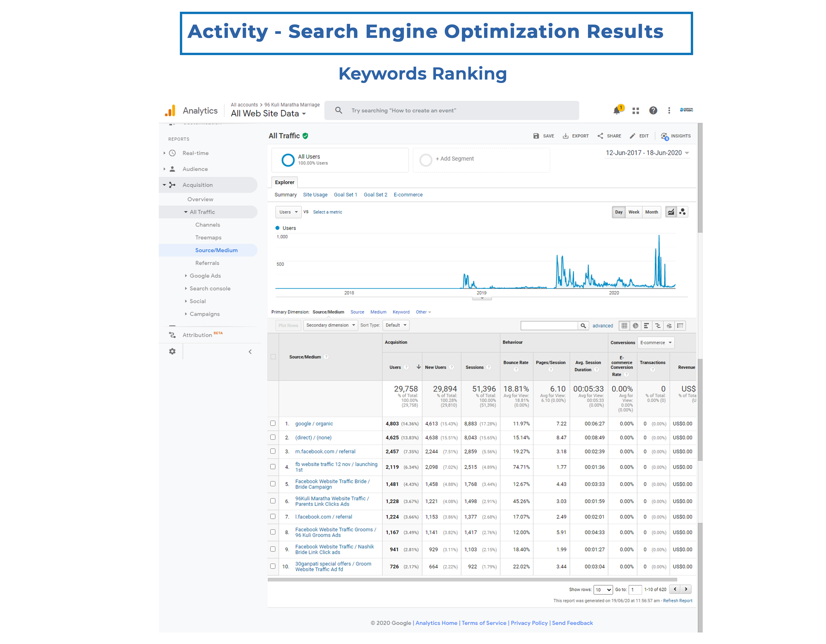The height and width of the screenshot is (644, 826).
Task: Select the motion chart icon
Action: [682, 212]
